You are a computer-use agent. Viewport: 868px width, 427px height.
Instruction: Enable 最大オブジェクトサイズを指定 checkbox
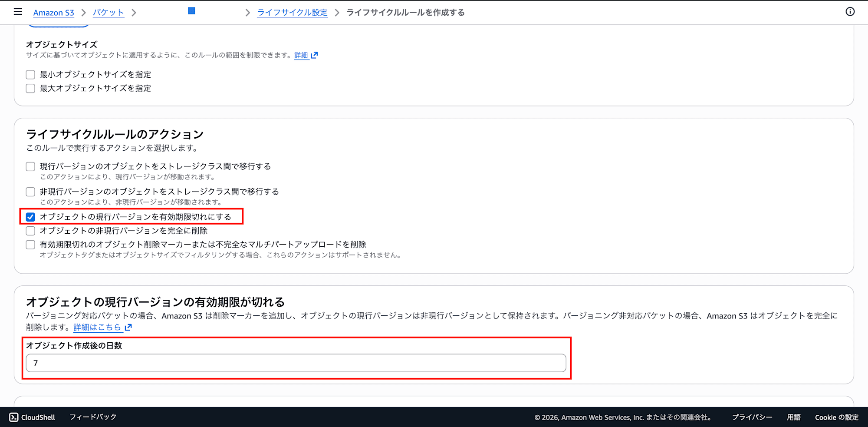coord(30,89)
